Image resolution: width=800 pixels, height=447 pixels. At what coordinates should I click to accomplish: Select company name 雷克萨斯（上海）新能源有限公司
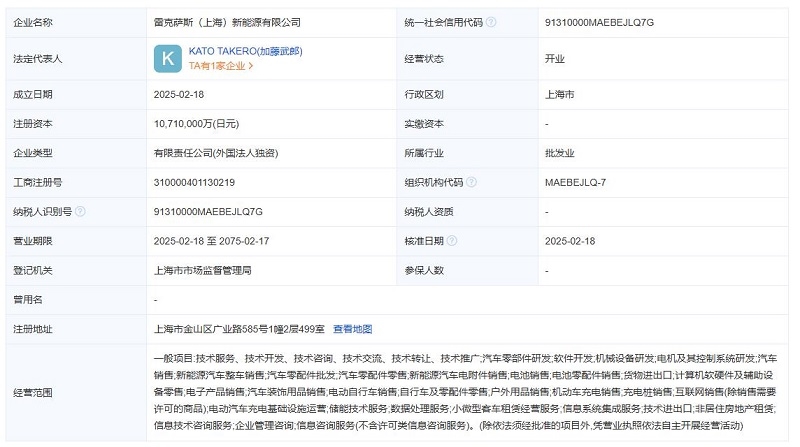click(x=227, y=22)
